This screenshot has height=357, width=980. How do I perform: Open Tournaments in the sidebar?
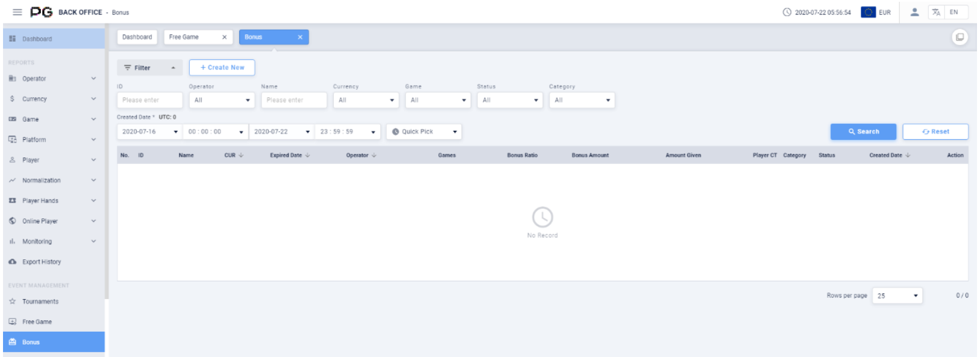point(40,302)
